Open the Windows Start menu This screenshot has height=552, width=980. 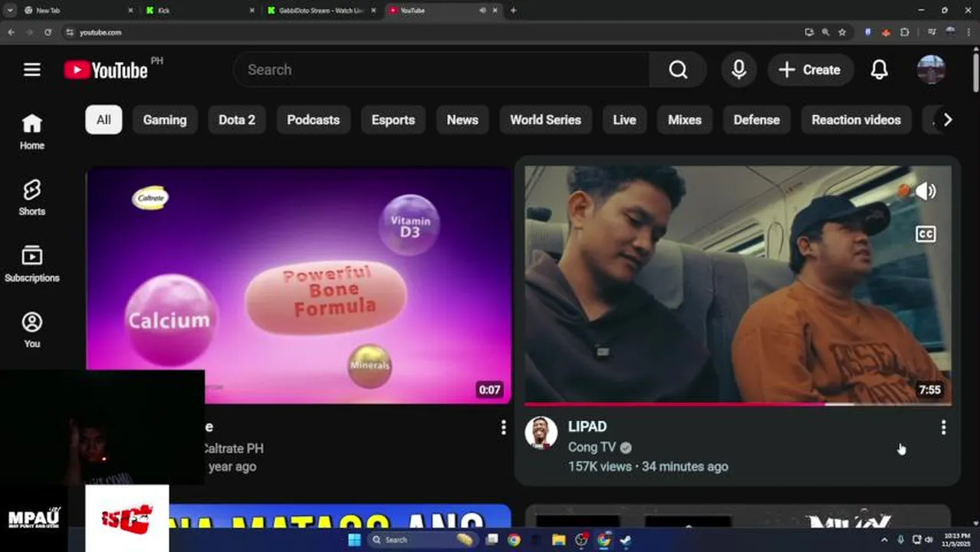click(x=354, y=540)
